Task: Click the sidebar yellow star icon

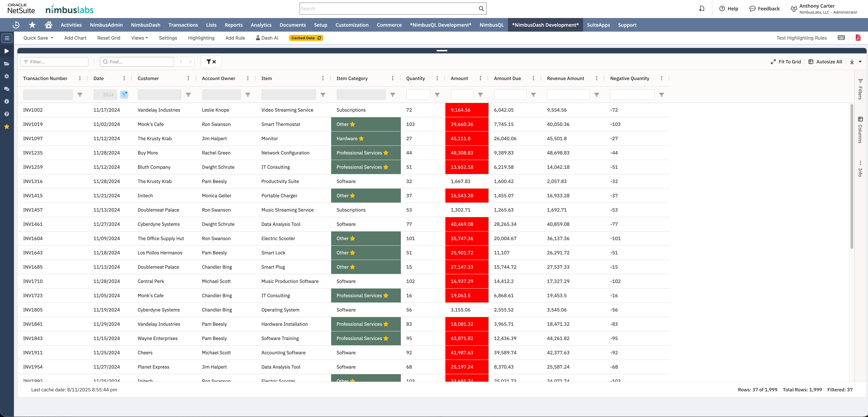Action: pos(7,127)
